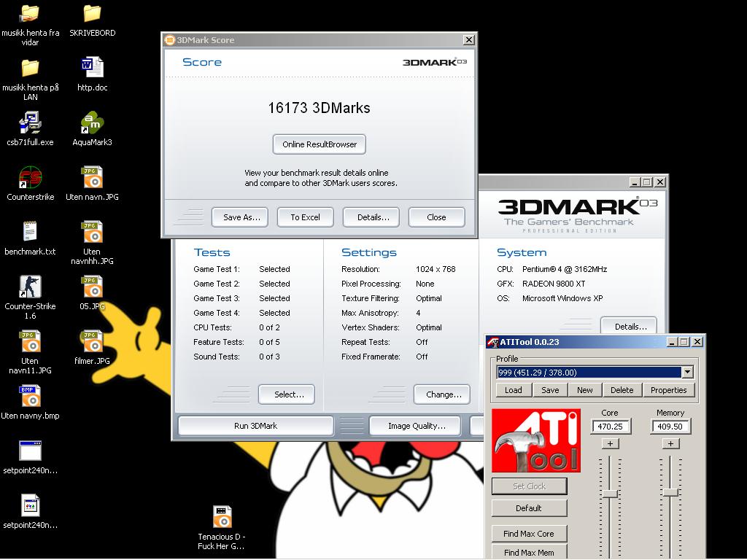Minimize the 3DMark03 main window
Viewport: 747px width, 560px height.
point(635,182)
